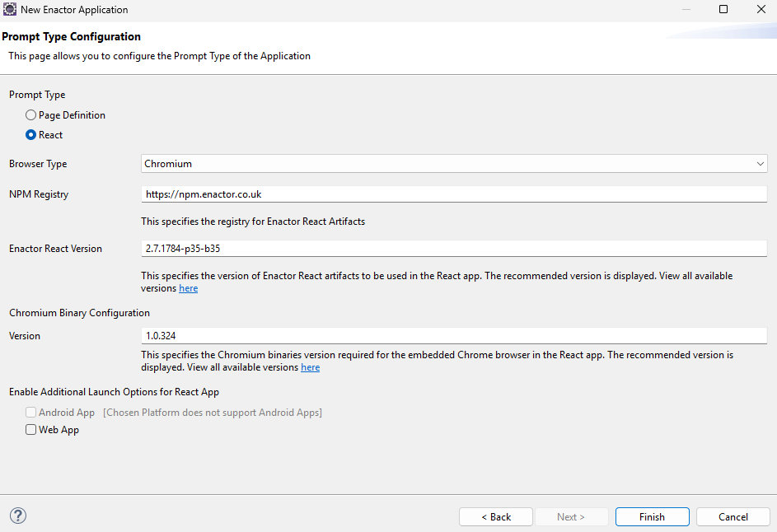The width and height of the screenshot is (777, 532).
Task: Open 'here' link for Enactor React versions
Action: tap(189, 289)
